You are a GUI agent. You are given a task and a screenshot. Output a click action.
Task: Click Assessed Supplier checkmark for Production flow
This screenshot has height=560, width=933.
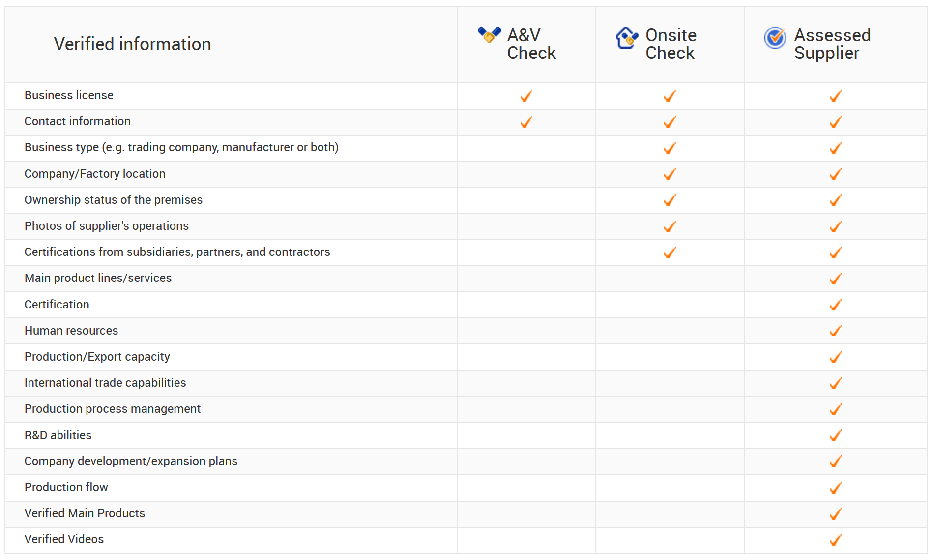(835, 488)
